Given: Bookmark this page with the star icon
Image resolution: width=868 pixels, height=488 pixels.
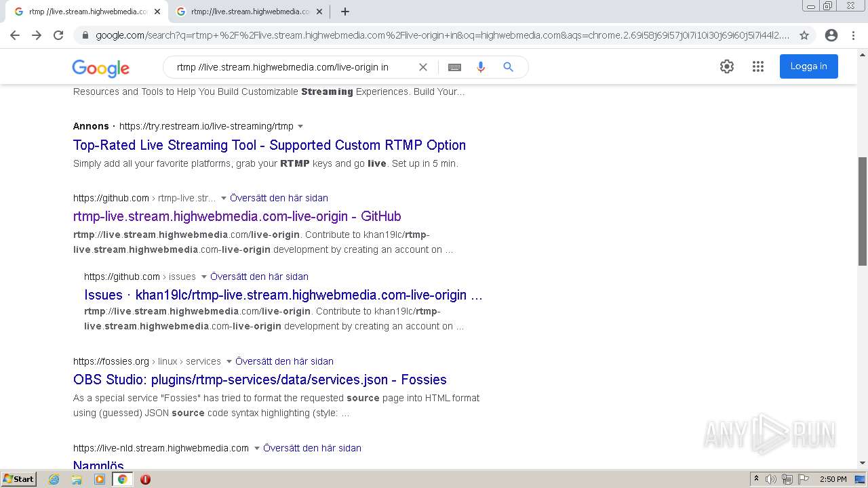Looking at the screenshot, I should pyautogui.click(x=804, y=35).
